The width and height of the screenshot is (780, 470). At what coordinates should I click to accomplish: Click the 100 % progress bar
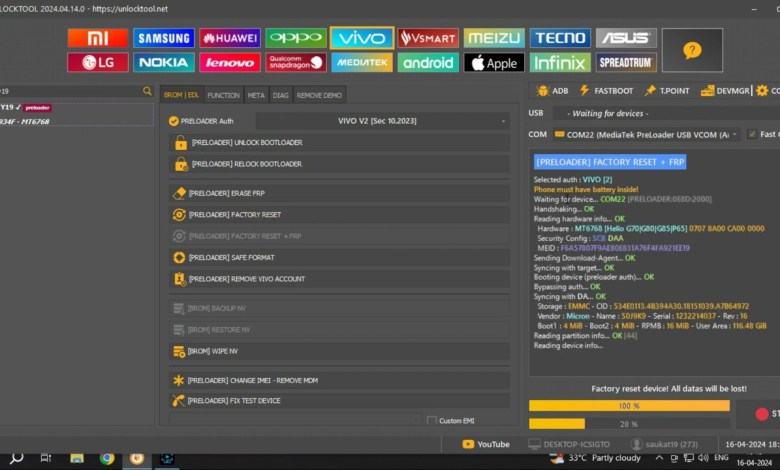point(629,406)
